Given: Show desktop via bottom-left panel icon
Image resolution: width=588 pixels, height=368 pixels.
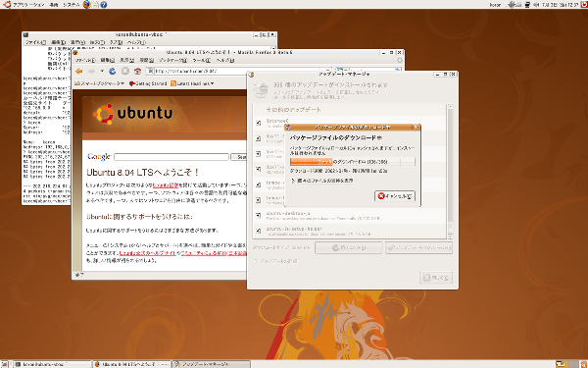Looking at the screenshot, I should coord(5,364).
